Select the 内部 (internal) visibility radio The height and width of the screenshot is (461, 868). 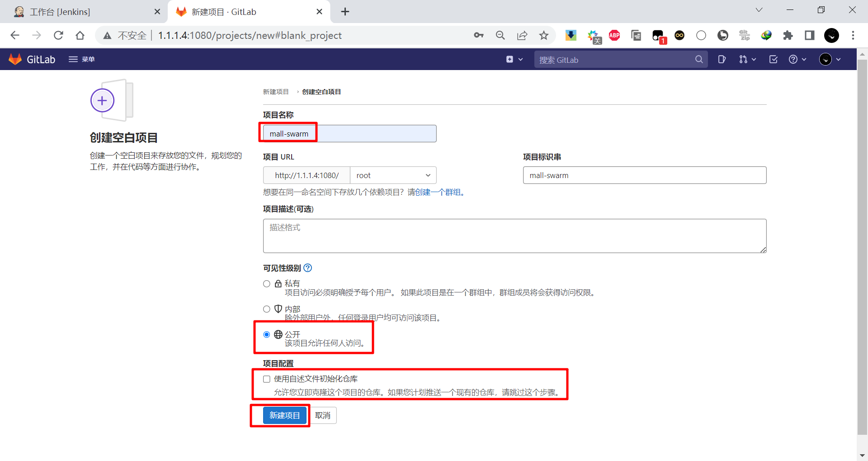[x=267, y=309]
